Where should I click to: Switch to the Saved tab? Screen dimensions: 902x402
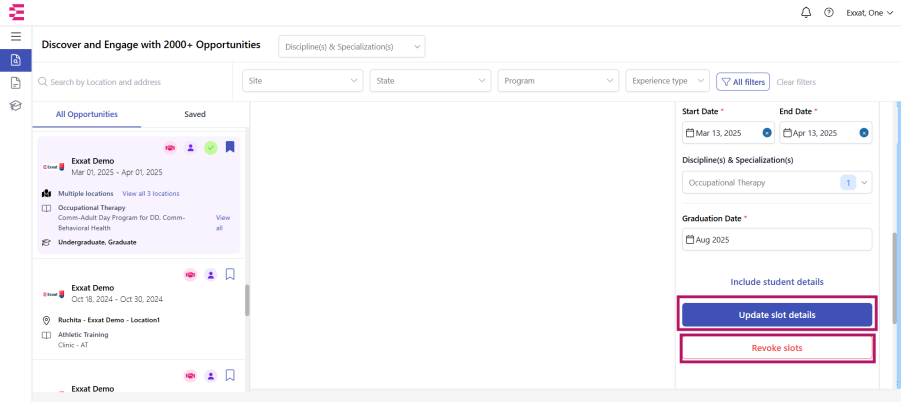(195, 114)
